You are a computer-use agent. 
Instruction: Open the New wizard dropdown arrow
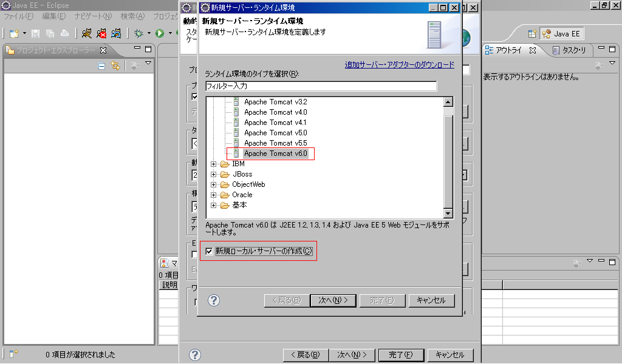pyautogui.click(x=24, y=33)
